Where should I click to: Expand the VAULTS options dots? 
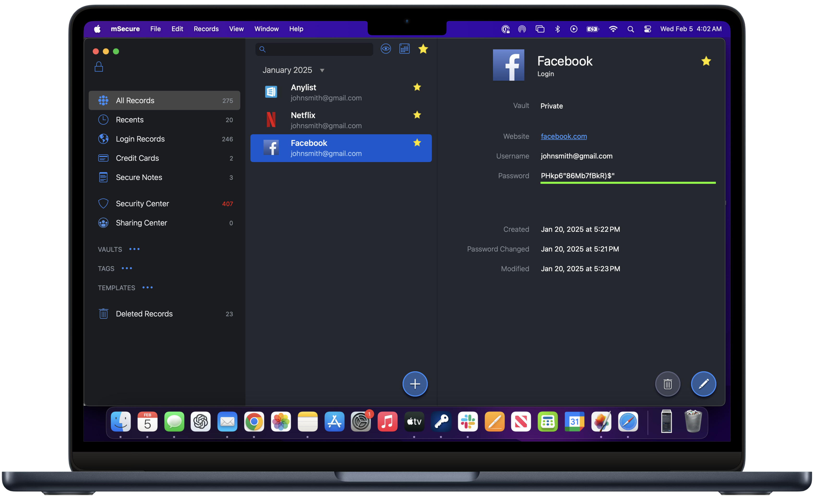(x=134, y=249)
